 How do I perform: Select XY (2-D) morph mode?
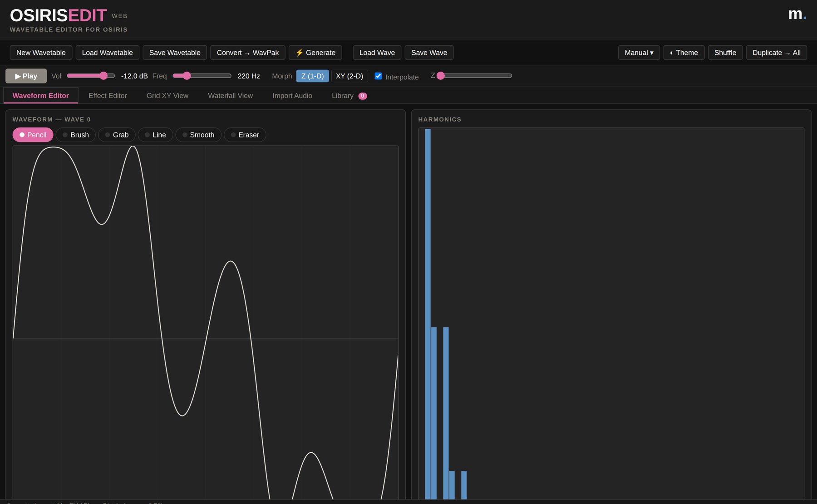[349, 76]
